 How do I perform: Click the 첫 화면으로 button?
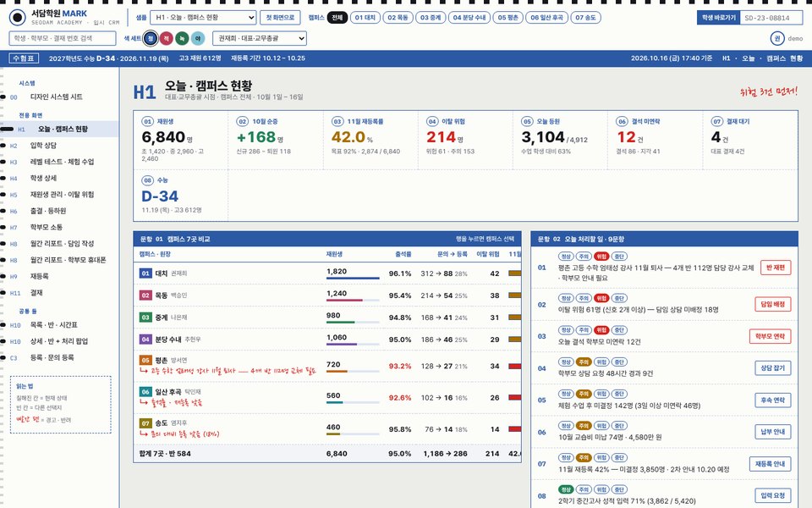280,18
